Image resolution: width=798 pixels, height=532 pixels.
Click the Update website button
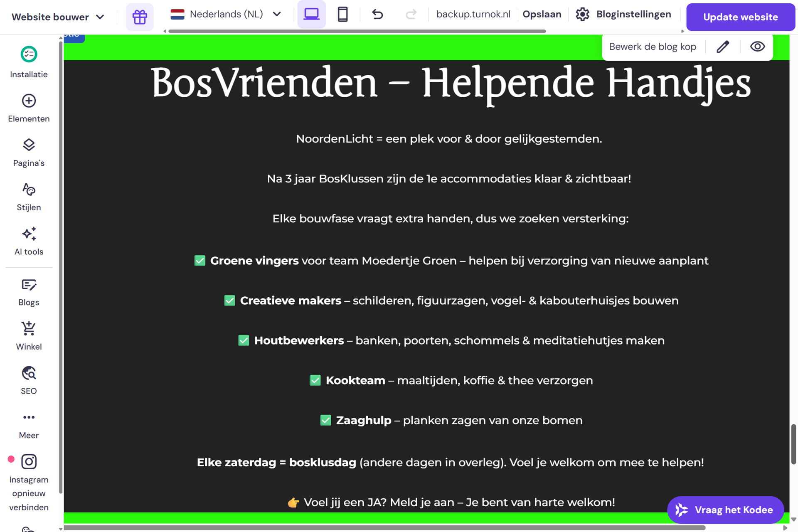coord(740,17)
